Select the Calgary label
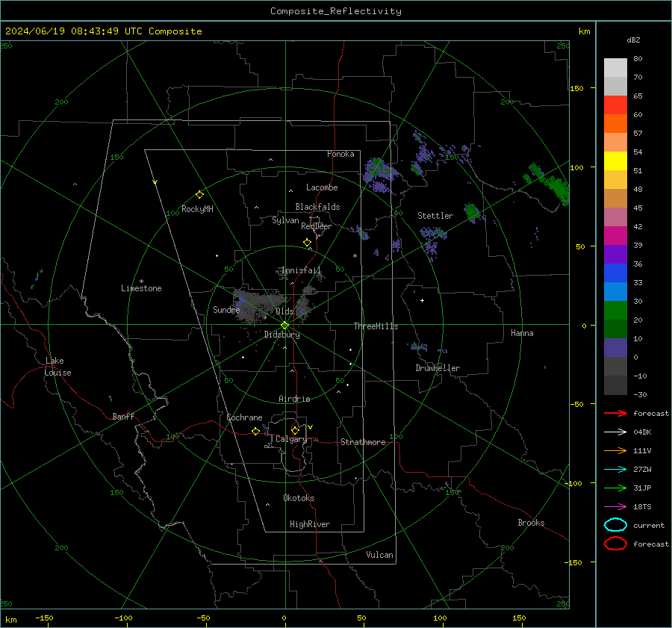 click(x=291, y=439)
